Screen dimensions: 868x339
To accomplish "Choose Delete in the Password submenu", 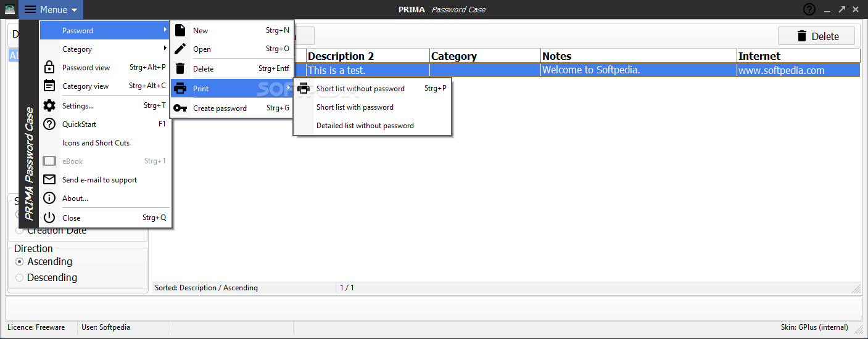I will click(232, 68).
